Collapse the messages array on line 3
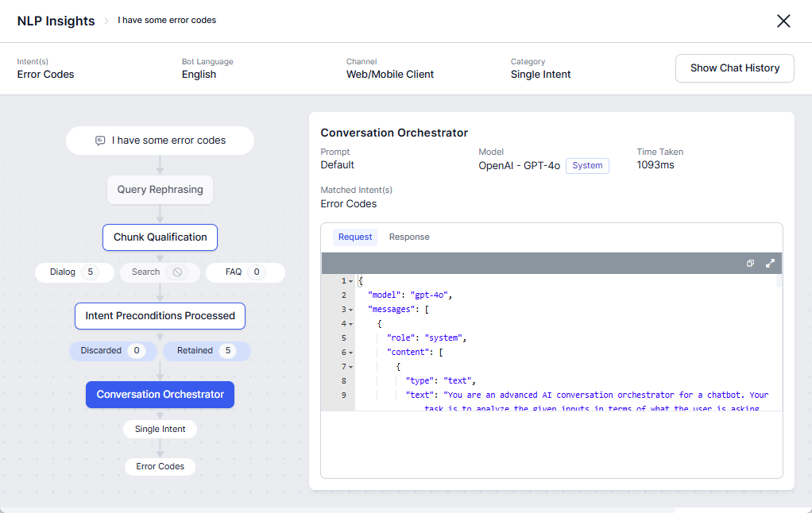The width and height of the screenshot is (812, 513). pos(350,310)
